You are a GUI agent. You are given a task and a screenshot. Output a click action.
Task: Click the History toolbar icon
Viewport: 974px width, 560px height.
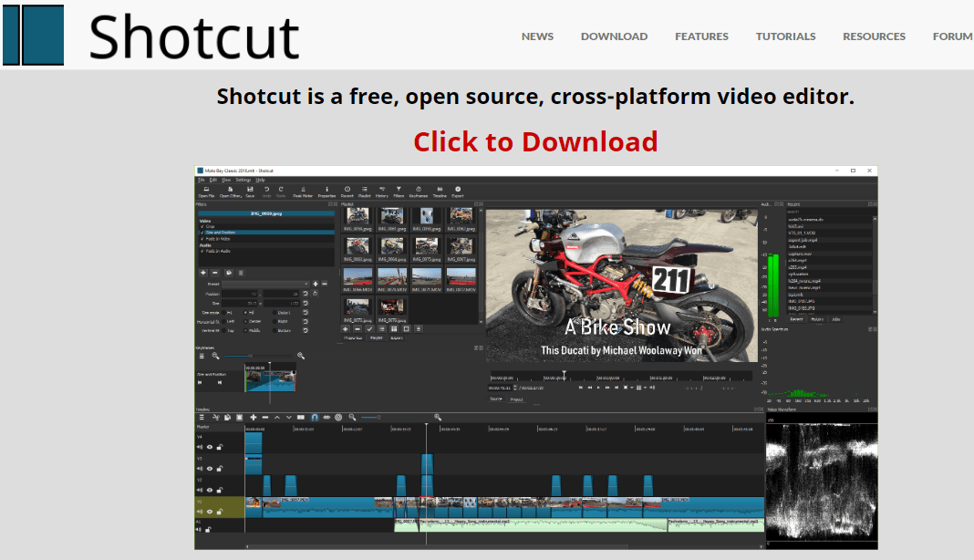(x=382, y=192)
